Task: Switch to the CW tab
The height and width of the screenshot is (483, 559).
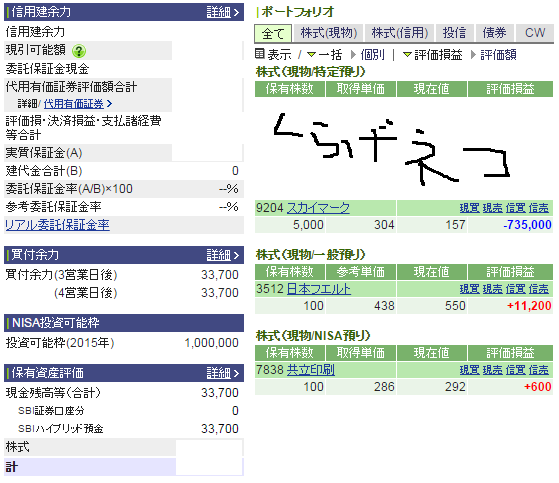Action: click(x=535, y=33)
